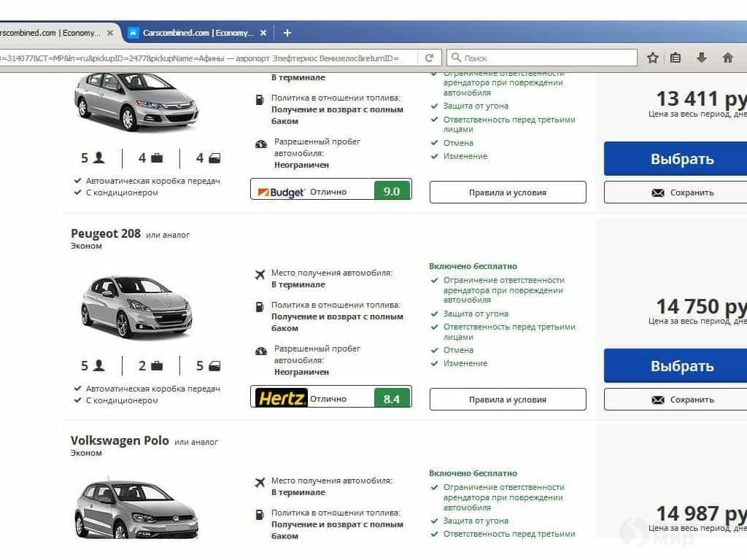The height and width of the screenshot is (560, 747).
Task: Click envelope icon on Peugeot offer Сохранить
Action: (658, 400)
